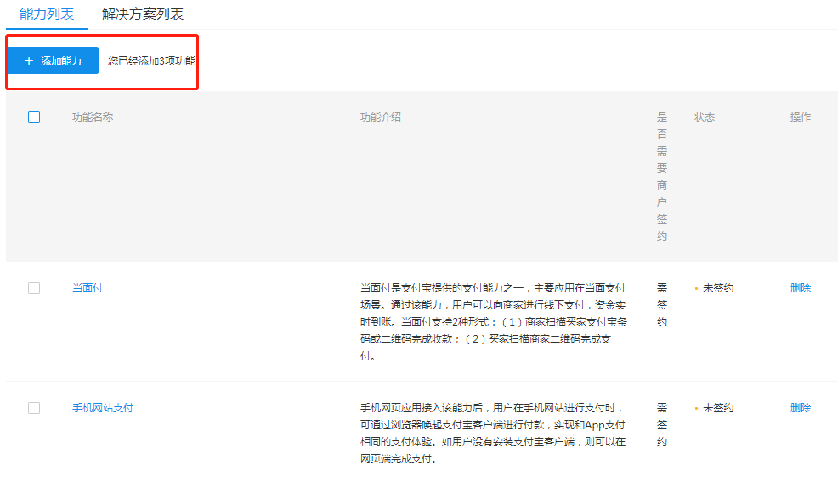Image resolution: width=838 pixels, height=504 pixels.
Task: Delete the 当面付 capability via 删除
Action: 800,287
